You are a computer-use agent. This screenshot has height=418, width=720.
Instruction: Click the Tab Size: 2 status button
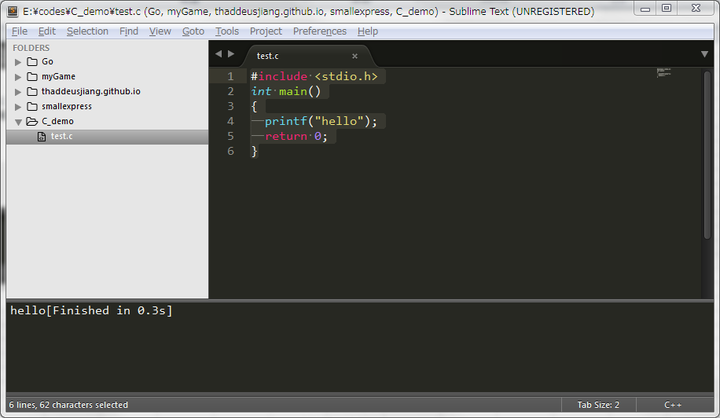click(x=598, y=405)
